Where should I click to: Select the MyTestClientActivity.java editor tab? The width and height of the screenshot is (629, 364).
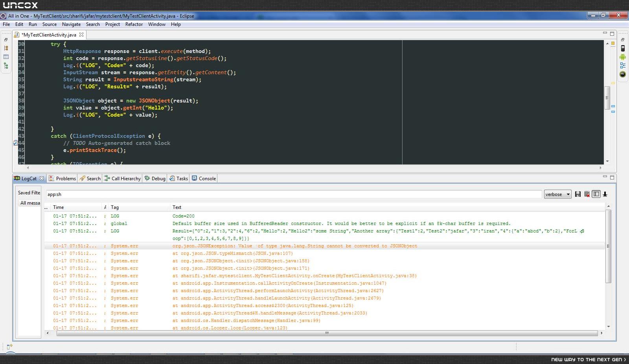click(49, 35)
